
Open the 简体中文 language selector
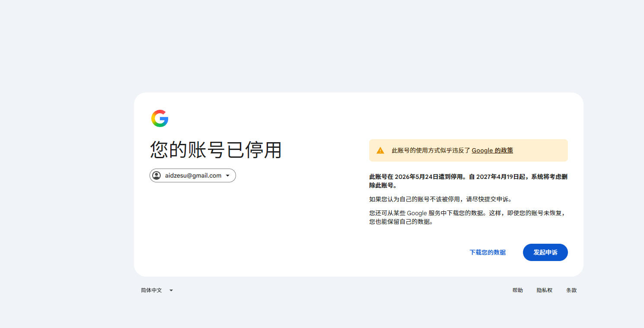click(157, 290)
